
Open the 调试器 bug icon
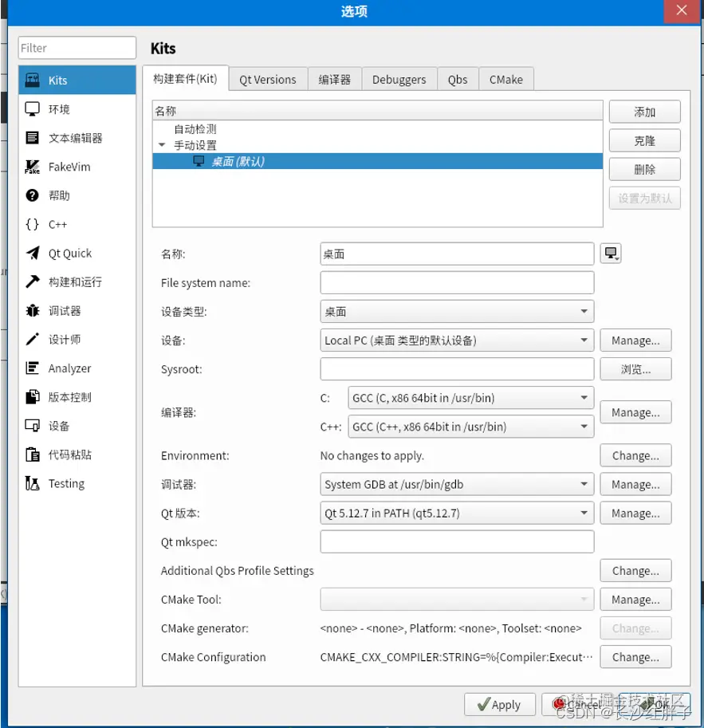(32, 311)
